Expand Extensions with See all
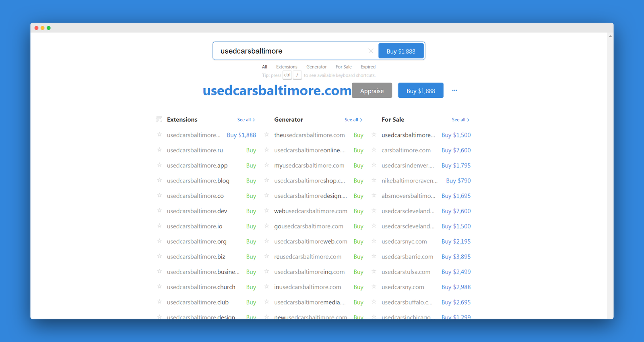This screenshot has width=644, height=342. [246, 120]
